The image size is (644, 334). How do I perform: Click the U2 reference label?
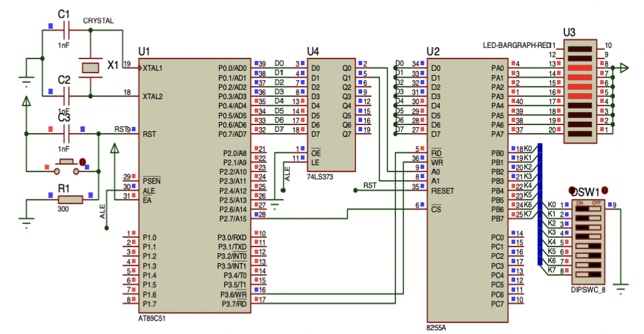(433, 51)
